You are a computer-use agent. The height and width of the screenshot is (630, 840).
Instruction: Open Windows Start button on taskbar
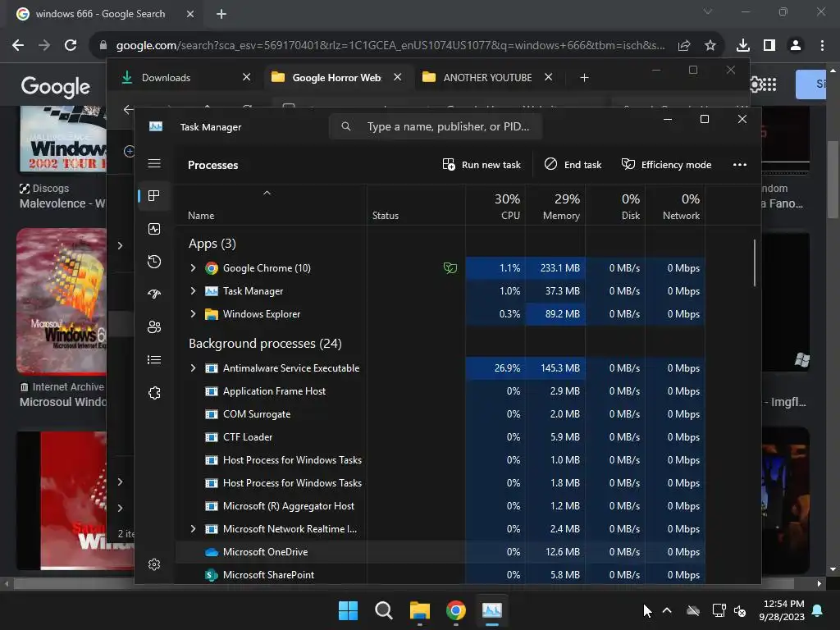tap(348, 610)
